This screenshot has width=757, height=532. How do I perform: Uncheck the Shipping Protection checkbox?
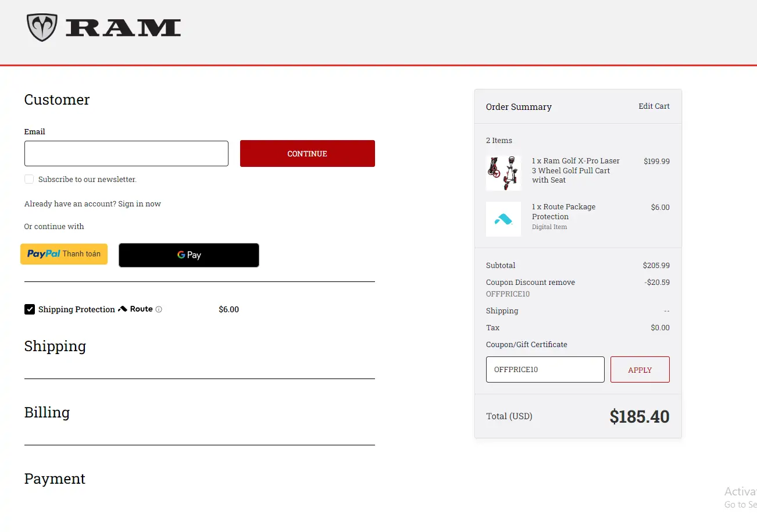pyautogui.click(x=29, y=309)
